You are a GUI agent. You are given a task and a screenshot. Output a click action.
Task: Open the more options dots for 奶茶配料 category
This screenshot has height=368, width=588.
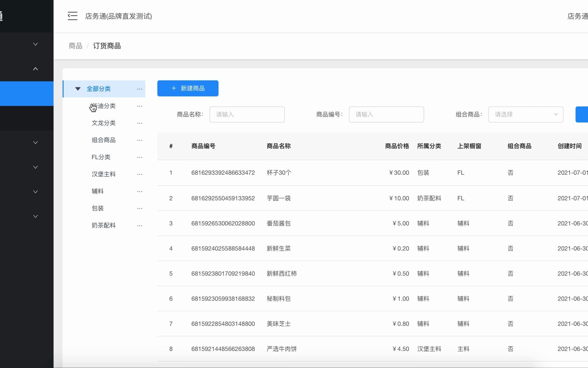(140, 226)
